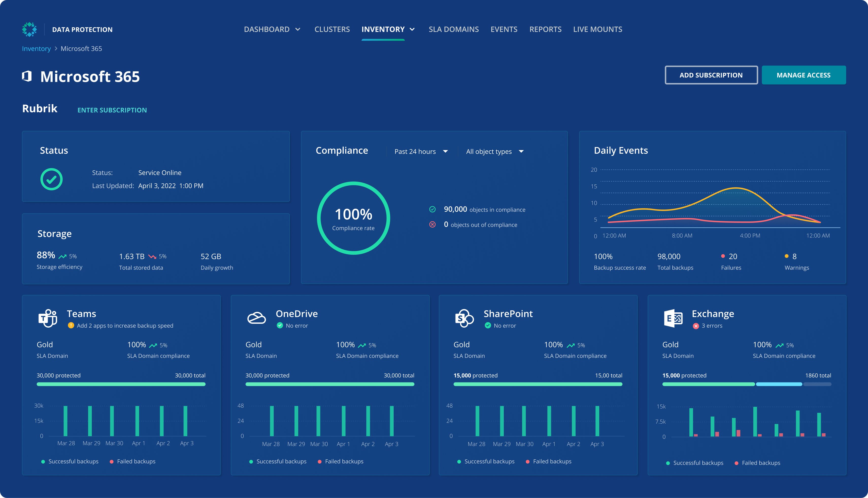868x498 pixels.
Task: Click the Inventory breadcrumb link
Action: click(x=36, y=49)
